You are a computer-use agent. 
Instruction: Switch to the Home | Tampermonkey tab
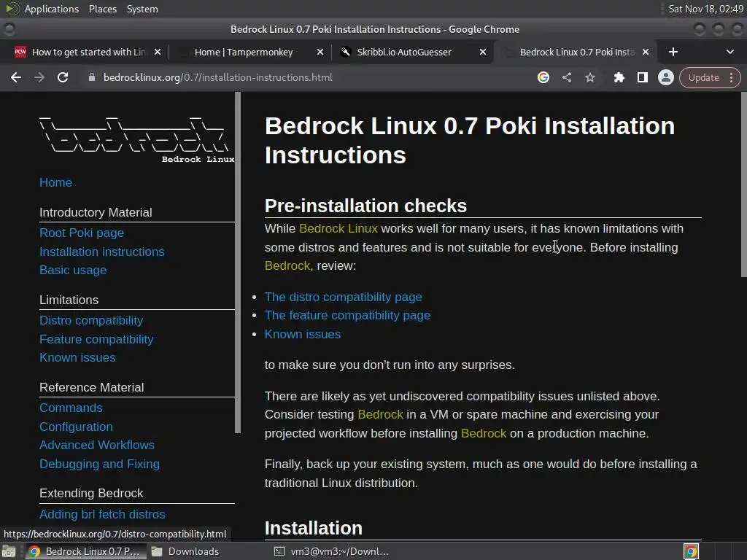coord(244,52)
